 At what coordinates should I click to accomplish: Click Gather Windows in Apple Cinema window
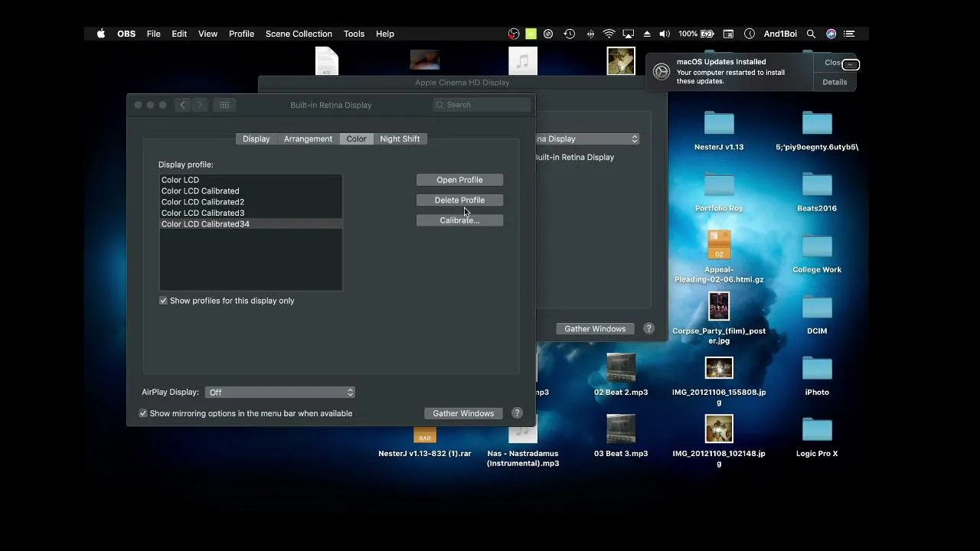[595, 328]
